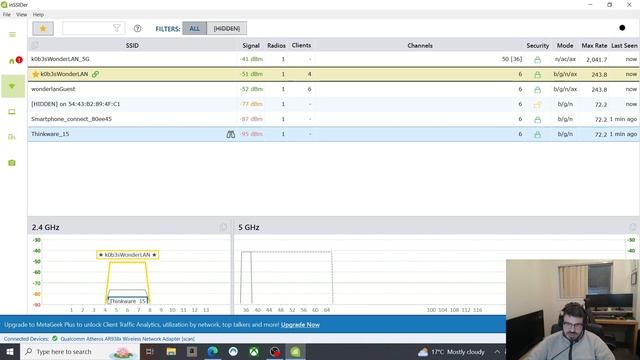The height and width of the screenshot is (360, 640).
Task: Sort by the Radios column header
Action: 276,45
